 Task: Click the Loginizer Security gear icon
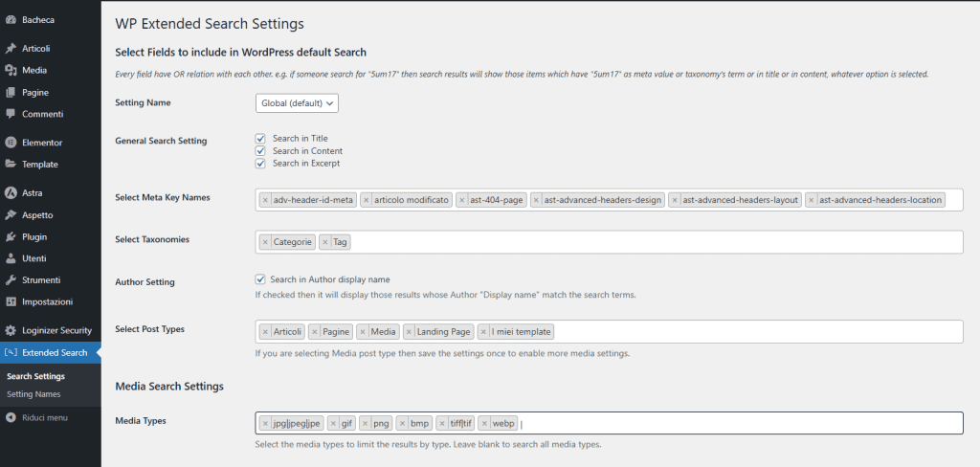point(10,331)
